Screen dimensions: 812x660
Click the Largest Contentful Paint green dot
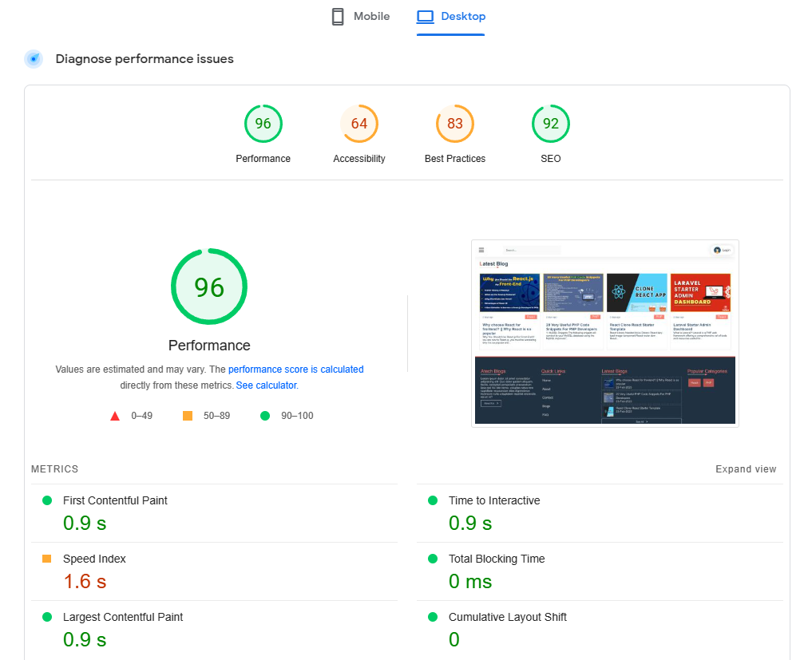click(x=47, y=617)
